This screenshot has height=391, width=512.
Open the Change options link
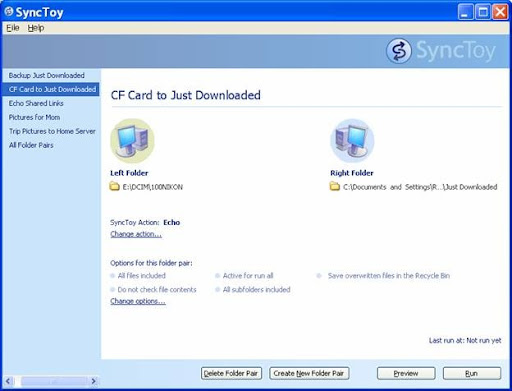138,301
